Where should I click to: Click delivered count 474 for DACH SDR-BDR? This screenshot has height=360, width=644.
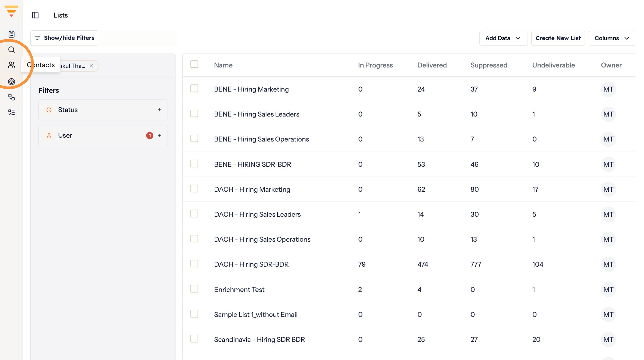422,264
